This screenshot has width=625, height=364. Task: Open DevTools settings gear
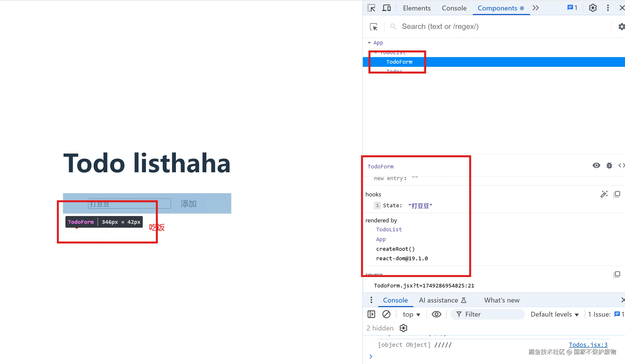pyautogui.click(x=593, y=8)
